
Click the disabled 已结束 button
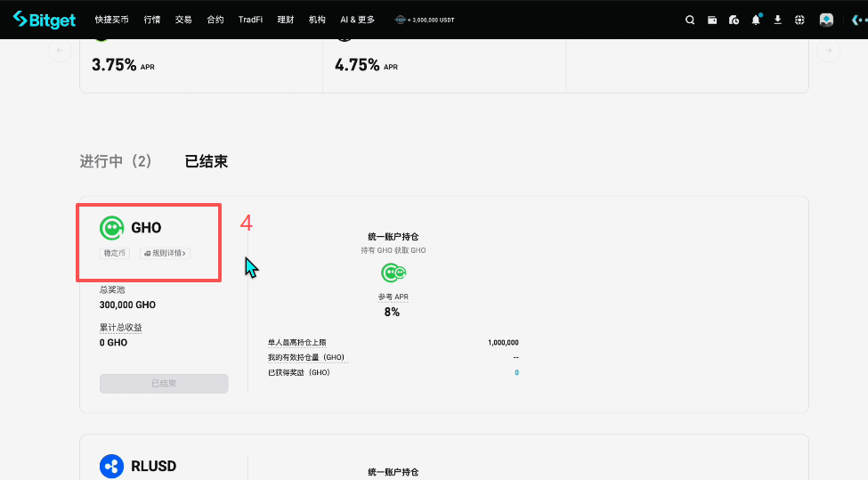164,384
